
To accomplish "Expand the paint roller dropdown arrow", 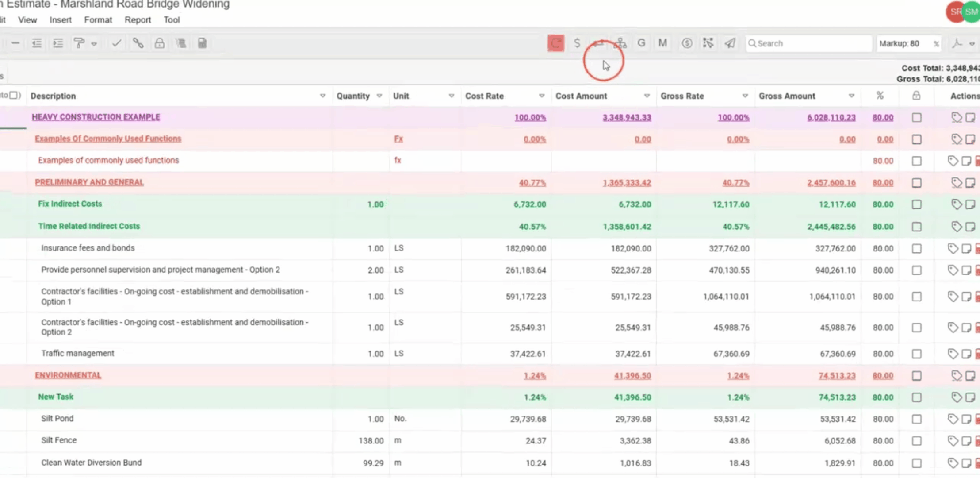I will [x=94, y=44].
